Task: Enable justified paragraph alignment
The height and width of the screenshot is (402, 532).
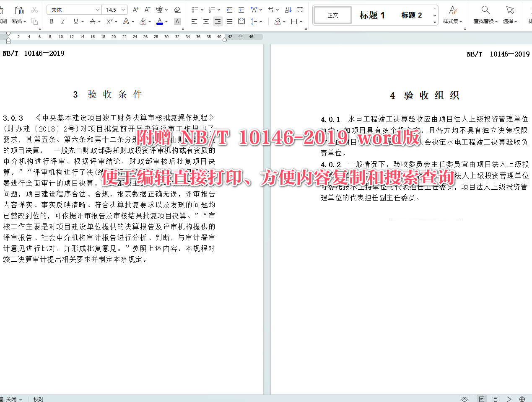Action: [229, 21]
